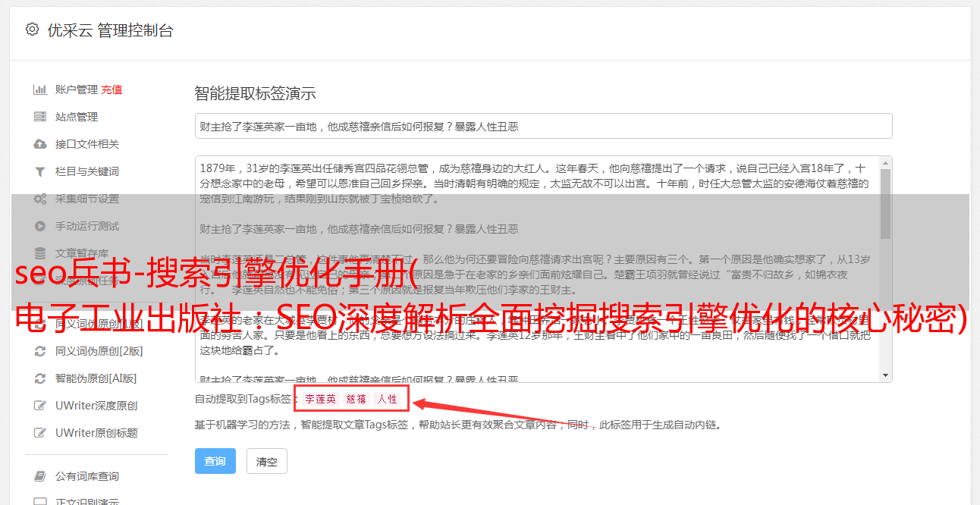The image size is (980, 505).
Task: Click the text area scrollbar down arrow
Action: click(885, 375)
